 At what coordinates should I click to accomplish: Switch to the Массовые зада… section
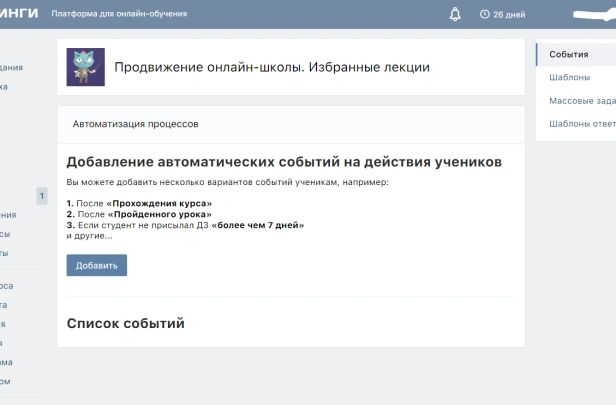point(582,100)
